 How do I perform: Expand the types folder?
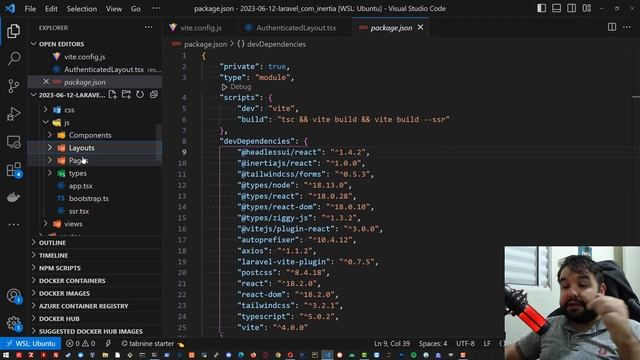pos(95,173)
